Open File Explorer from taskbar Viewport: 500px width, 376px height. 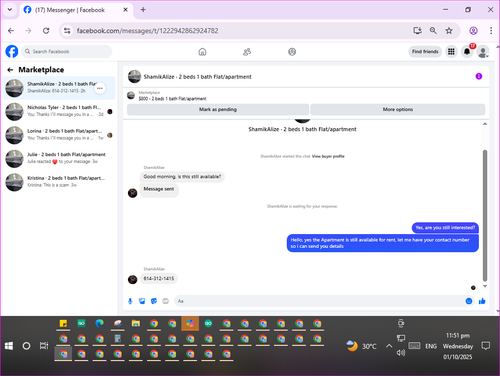(136, 323)
